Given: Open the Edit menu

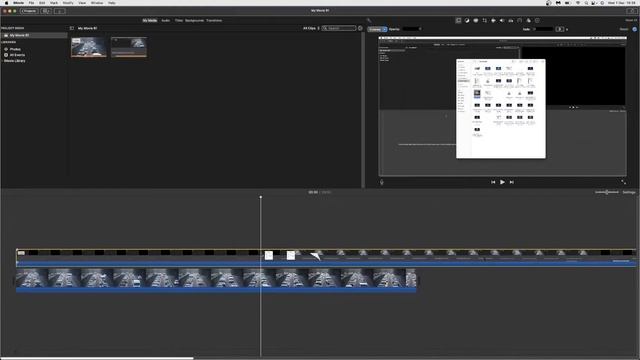Looking at the screenshot, I should 42,3.
